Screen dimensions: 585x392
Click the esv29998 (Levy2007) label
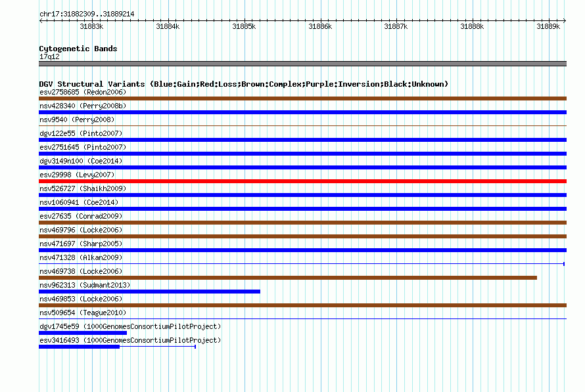[77, 175]
